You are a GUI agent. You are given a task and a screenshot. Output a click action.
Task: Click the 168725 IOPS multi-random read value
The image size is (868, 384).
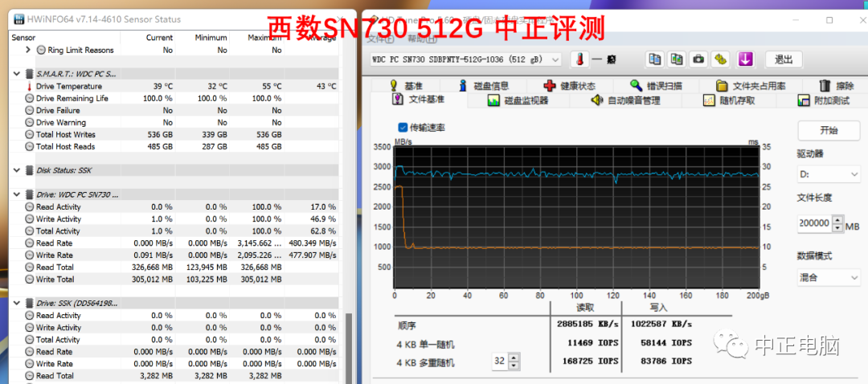pos(592,361)
